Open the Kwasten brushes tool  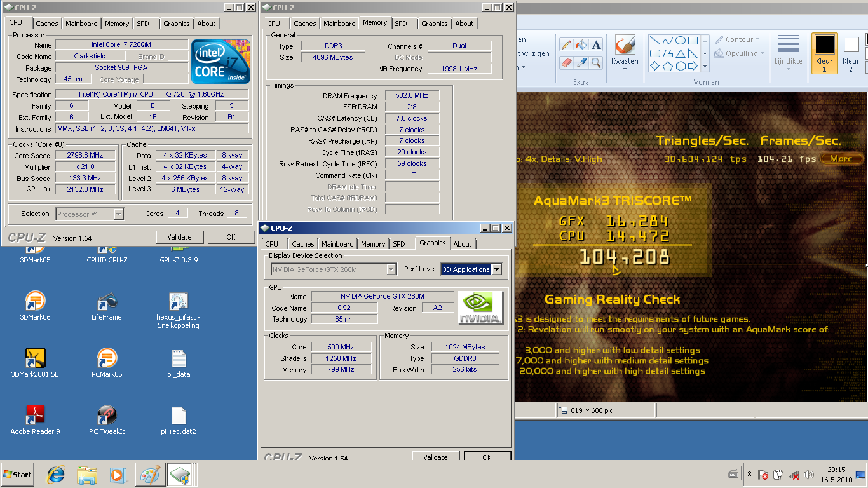625,53
